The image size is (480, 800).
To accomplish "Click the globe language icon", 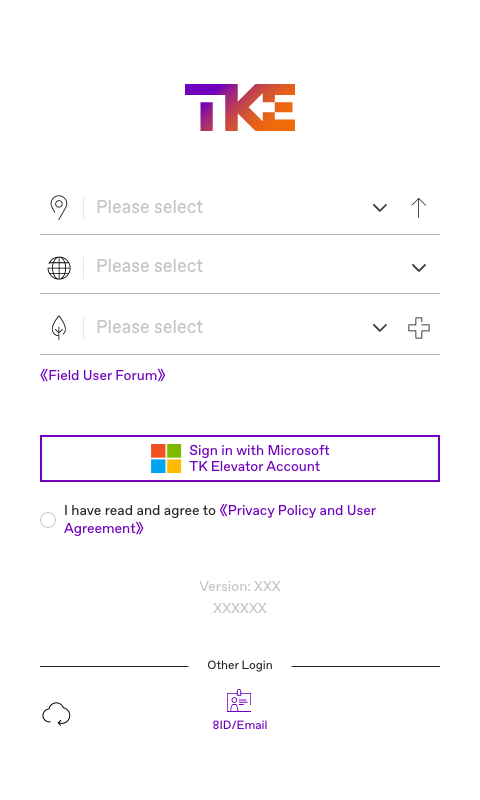I will (x=59, y=267).
